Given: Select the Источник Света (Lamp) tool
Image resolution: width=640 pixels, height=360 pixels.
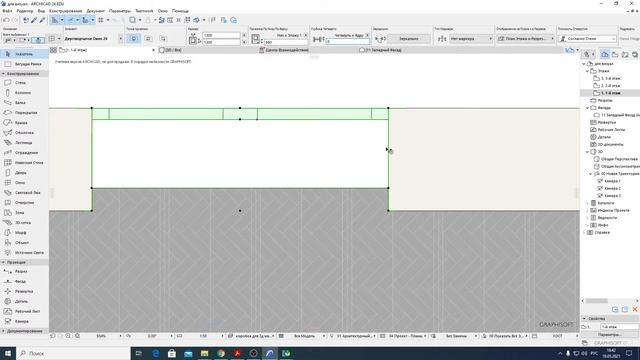Looking at the screenshot, I should 24,253.
